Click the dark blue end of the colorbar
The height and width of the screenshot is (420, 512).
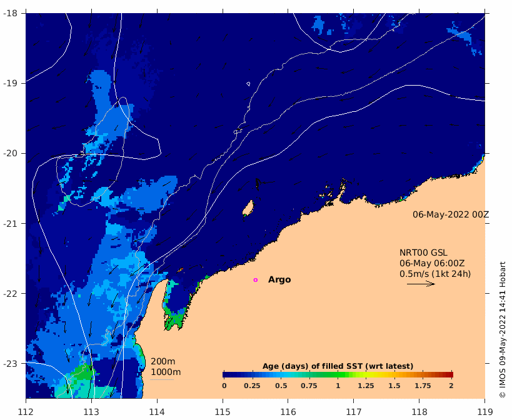(226, 374)
